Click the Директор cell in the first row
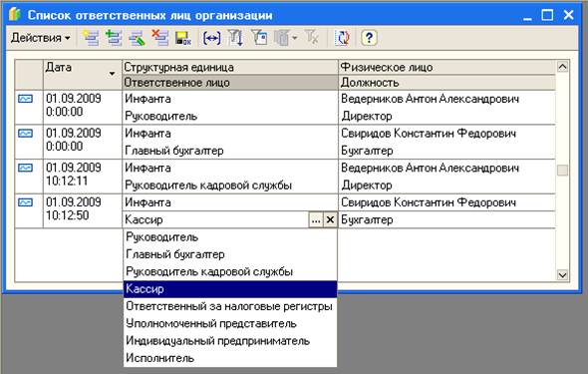The width and height of the screenshot is (588, 374). 446,116
